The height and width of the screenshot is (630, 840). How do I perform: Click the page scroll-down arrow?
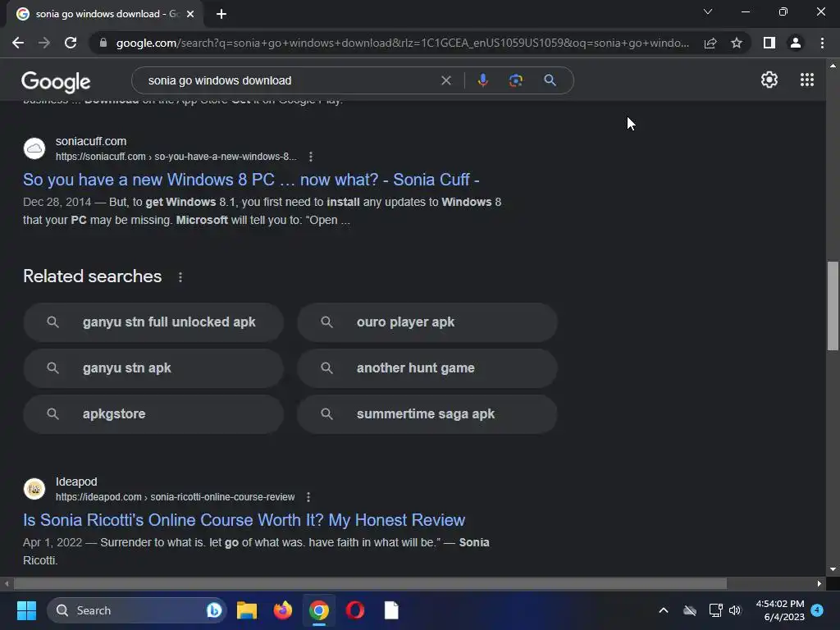pos(833,569)
